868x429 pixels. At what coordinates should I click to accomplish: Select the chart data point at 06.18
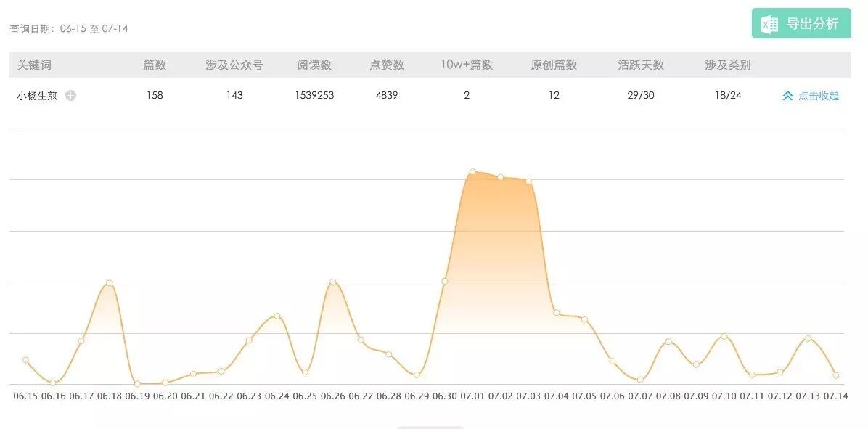[109, 282]
